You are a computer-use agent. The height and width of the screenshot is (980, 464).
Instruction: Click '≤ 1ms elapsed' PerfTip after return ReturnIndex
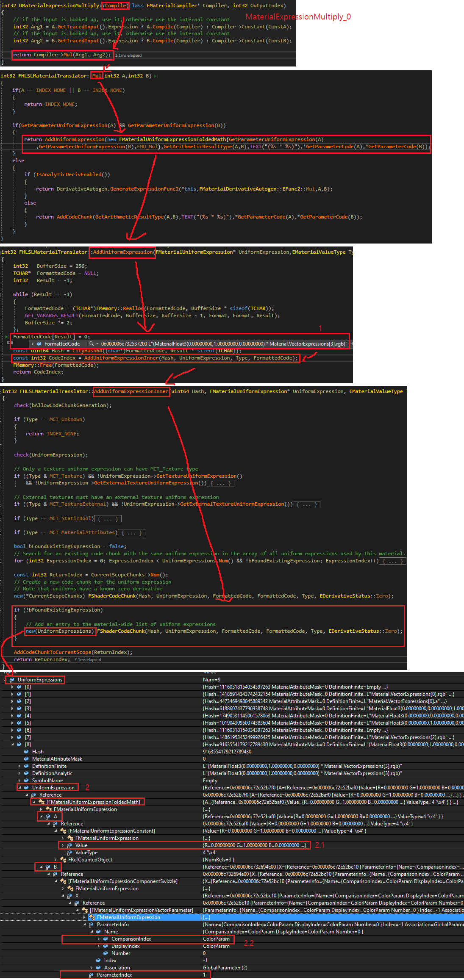coord(88,660)
